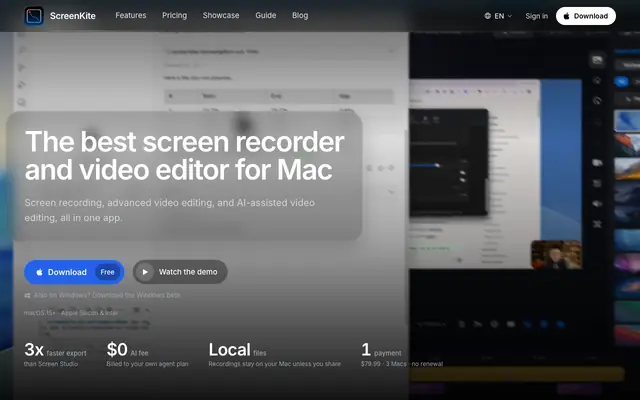This screenshot has height=400, width=640.
Task: Click the ScreenKite brand name
Action: [x=73, y=16]
